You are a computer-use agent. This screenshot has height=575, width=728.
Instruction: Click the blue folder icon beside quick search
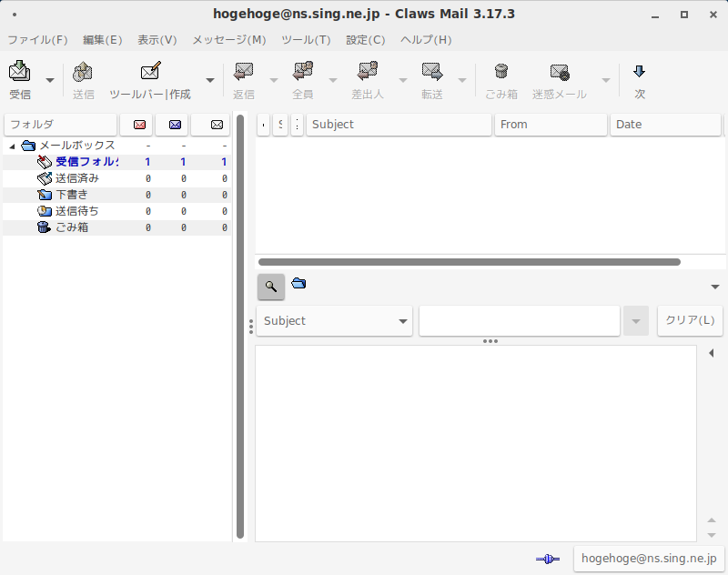coord(298,283)
